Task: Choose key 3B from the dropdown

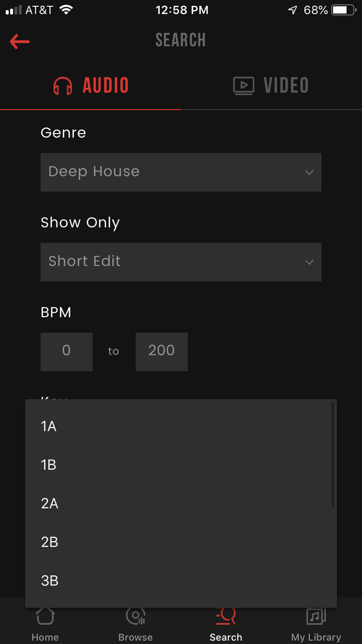Action: [x=50, y=581]
